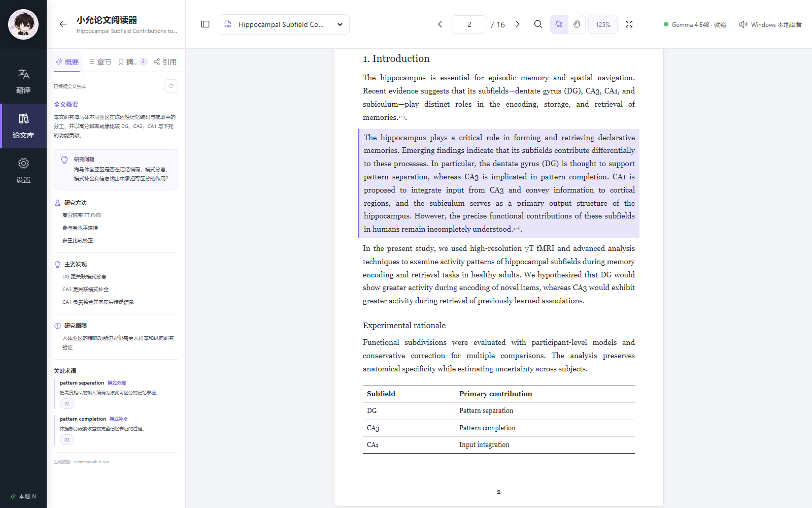Go to the previous page arrow
812x508 pixels.
click(x=440, y=24)
